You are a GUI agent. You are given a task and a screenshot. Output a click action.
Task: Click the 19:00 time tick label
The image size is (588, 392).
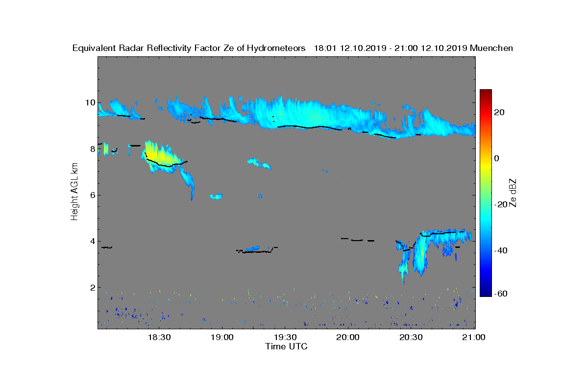pyautogui.click(x=222, y=337)
